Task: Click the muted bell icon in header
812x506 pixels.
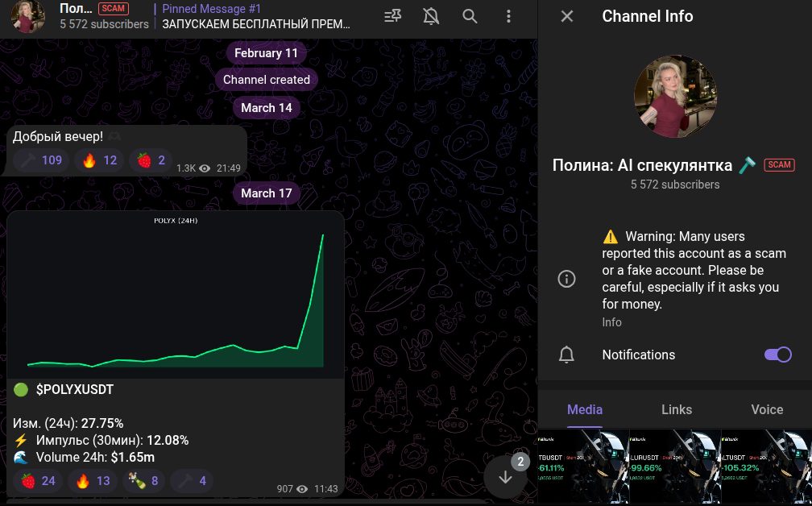Action: (432, 16)
